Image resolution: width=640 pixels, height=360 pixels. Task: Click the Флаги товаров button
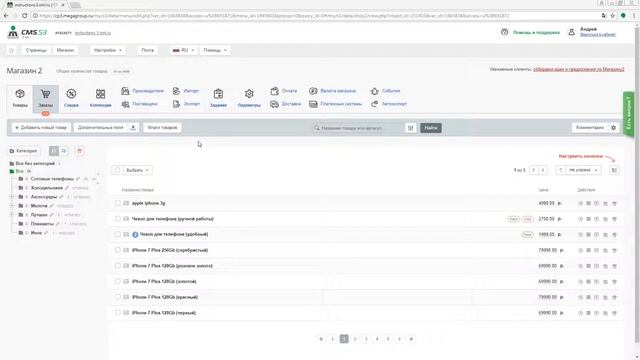tap(162, 128)
